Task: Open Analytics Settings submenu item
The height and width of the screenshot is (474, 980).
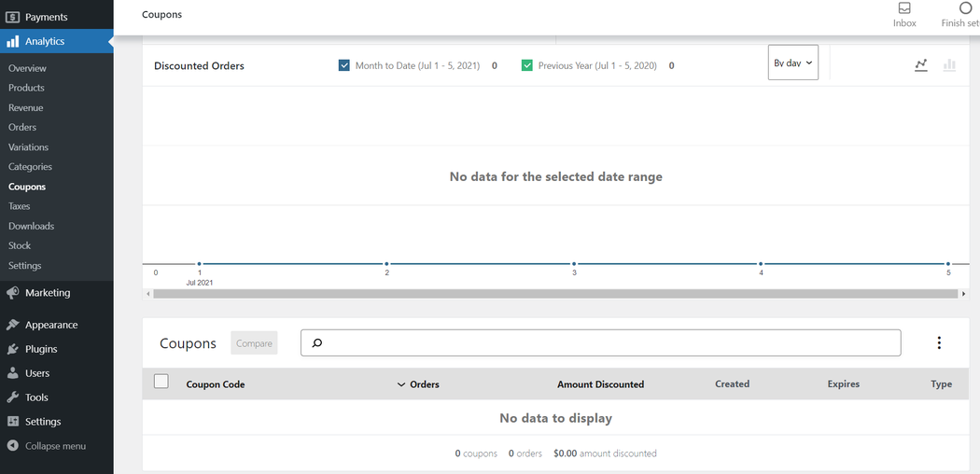Action: point(25,265)
